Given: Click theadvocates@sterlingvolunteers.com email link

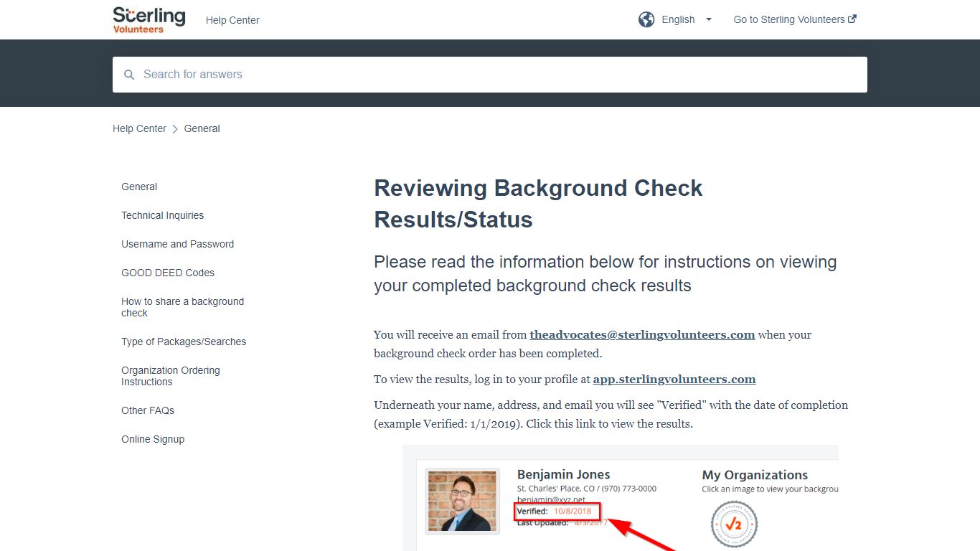Looking at the screenshot, I should pyautogui.click(x=642, y=334).
